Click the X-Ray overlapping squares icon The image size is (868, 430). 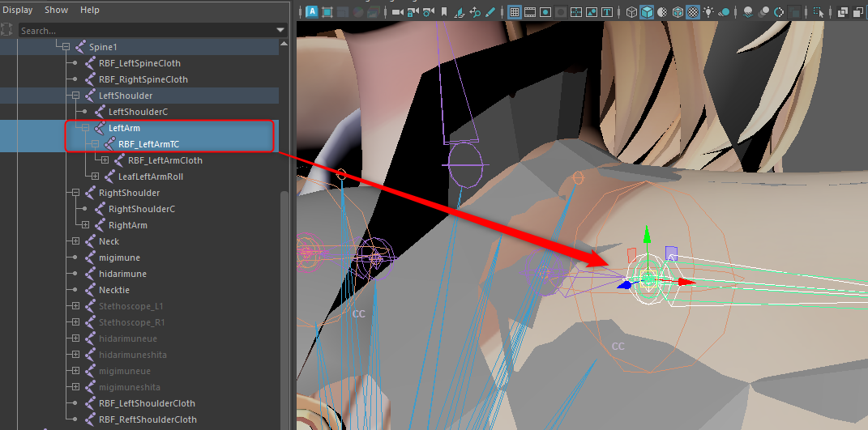[x=843, y=11]
